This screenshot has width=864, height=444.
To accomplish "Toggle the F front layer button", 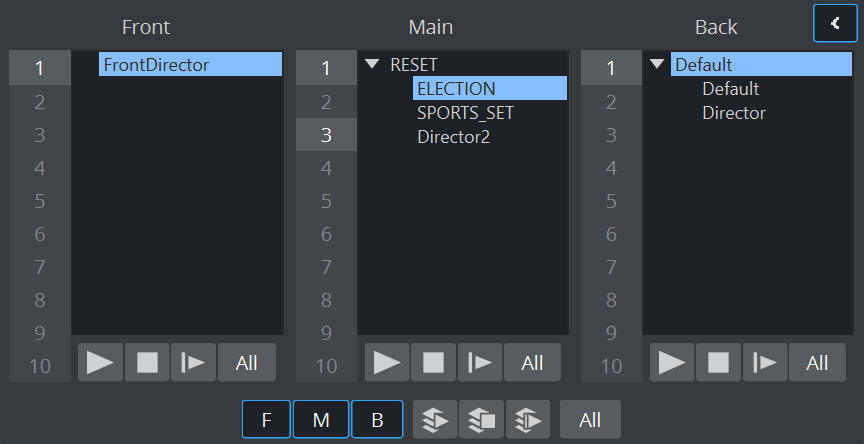I will click(x=266, y=420).
